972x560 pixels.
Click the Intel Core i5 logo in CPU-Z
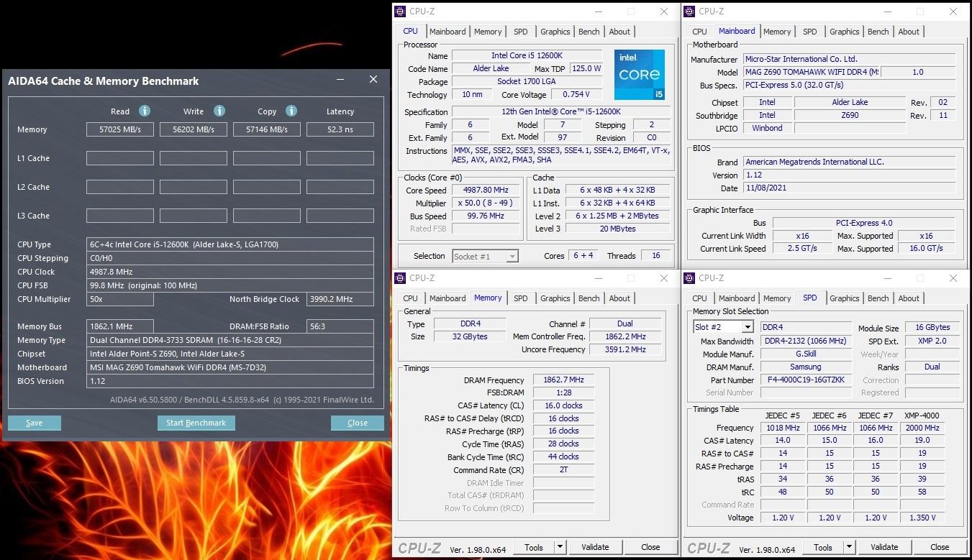640,75
